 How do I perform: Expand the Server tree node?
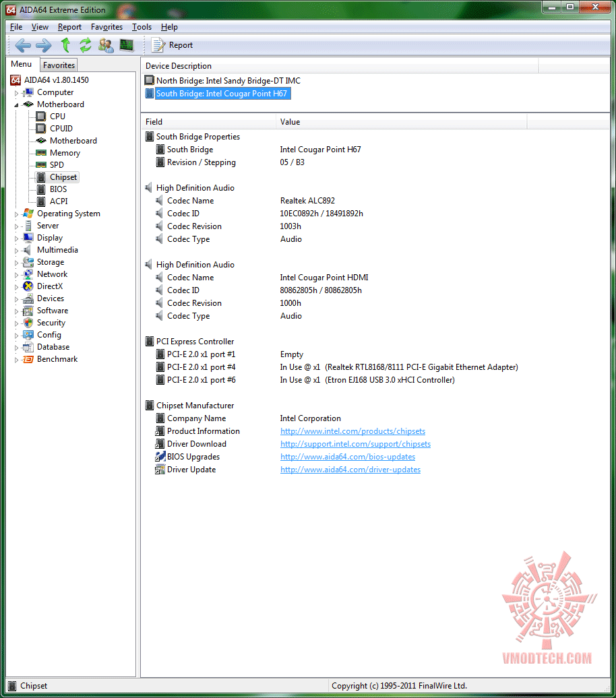[x=16, y=226]
